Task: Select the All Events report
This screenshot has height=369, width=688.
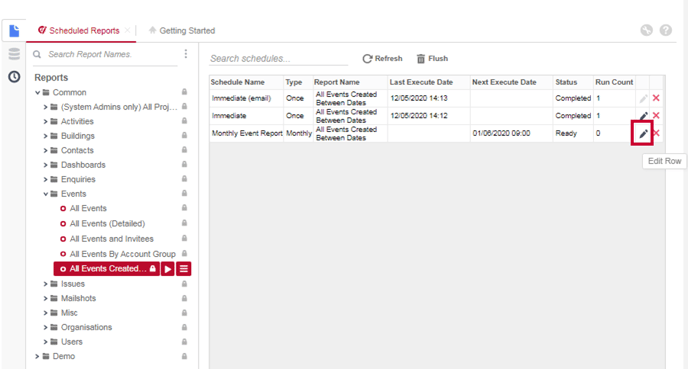Action: tap(88, 208)
